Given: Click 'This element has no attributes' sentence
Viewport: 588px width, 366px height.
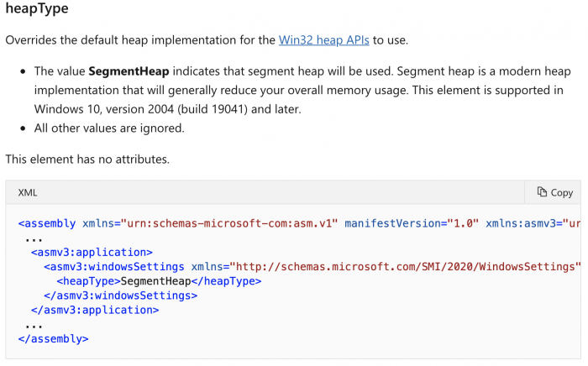Looking at the screenshot, I should pos(86,159).
